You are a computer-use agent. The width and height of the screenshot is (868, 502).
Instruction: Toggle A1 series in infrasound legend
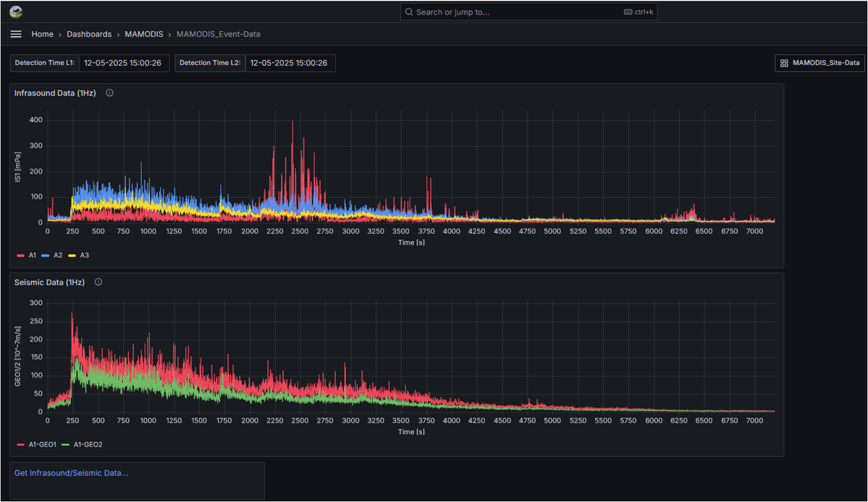tap(32, 255)
